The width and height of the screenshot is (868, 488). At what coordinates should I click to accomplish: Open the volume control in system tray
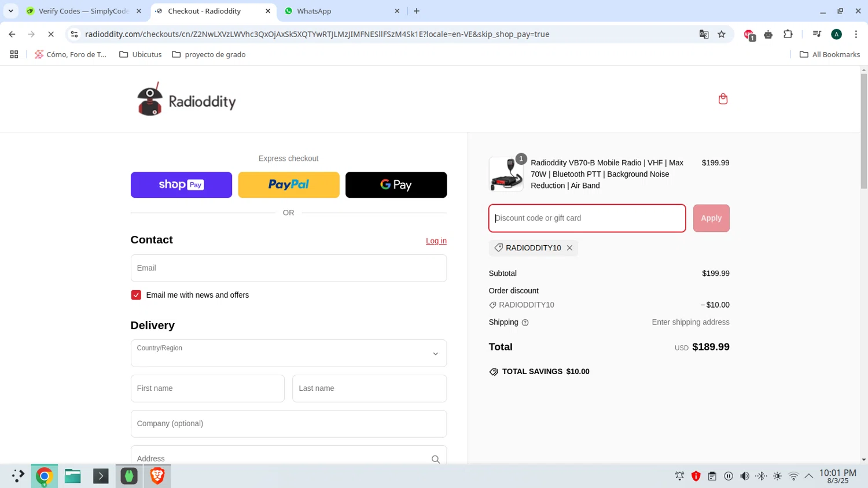(x=745, y=476)
